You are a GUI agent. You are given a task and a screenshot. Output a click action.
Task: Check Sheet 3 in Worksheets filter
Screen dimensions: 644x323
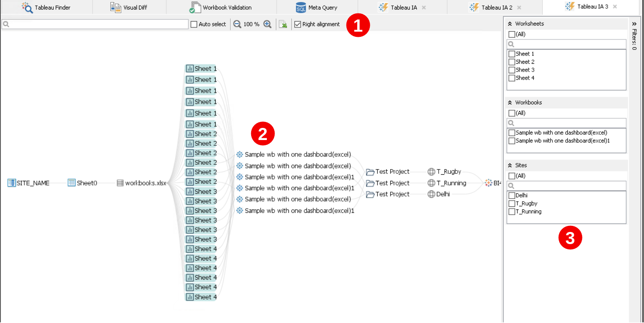(x=511, y=70)
